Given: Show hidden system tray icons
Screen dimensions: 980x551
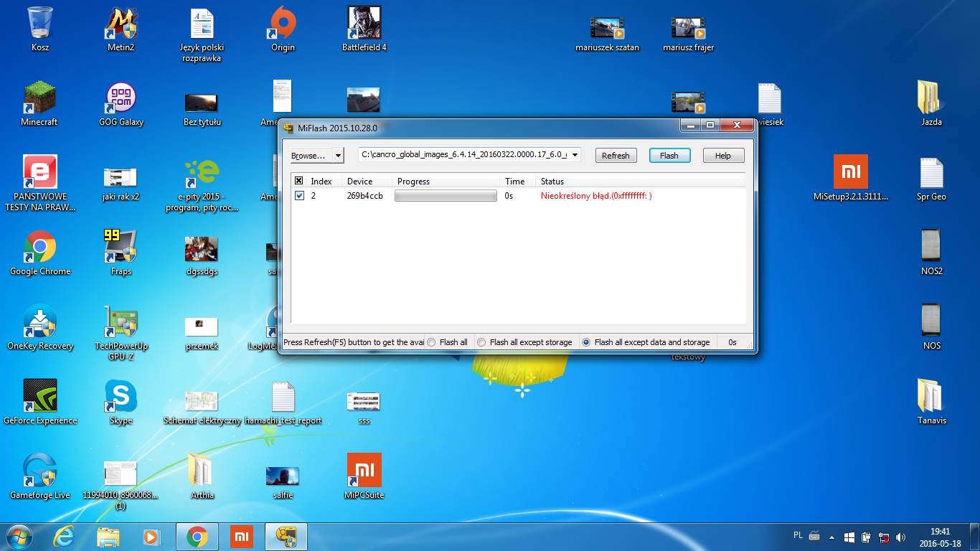Looking at the screenshot, I should coord(831,537).
